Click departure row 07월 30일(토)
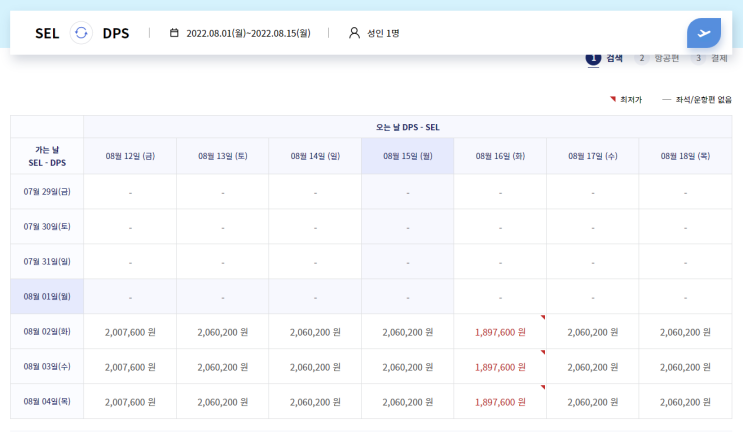This screenshot has height=432, width=743. click(x=47, y=226)
